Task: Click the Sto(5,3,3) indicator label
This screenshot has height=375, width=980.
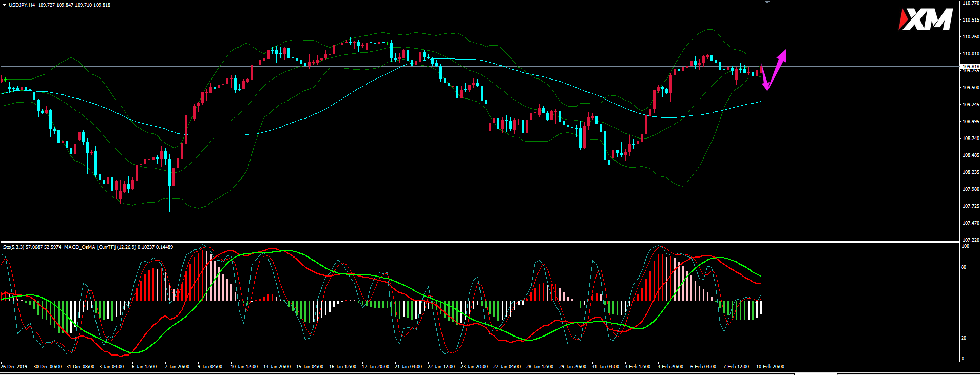Action: point(14,247)
